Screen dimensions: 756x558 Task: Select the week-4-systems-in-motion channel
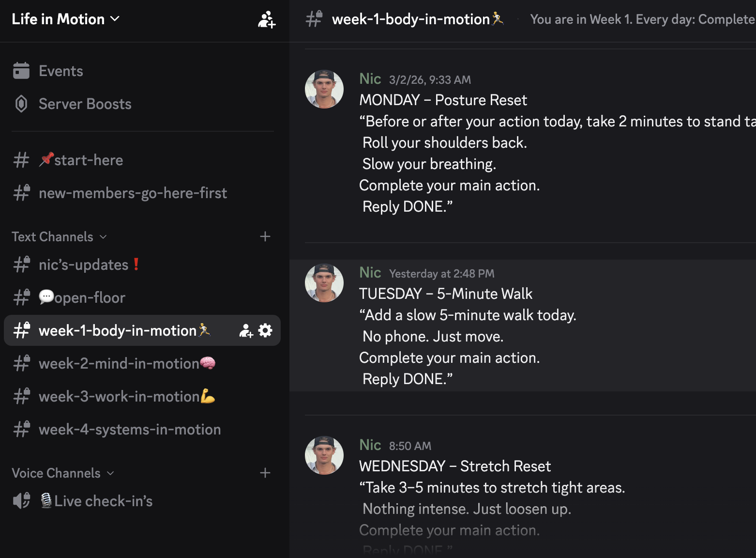[130, 429]
